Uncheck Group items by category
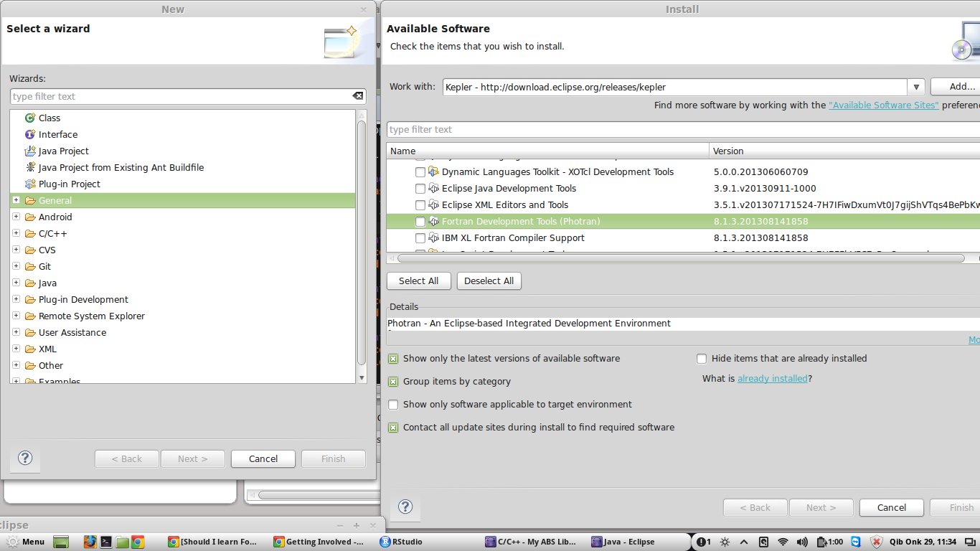Viewport: 980px width, 551px height. click(393, 382)
